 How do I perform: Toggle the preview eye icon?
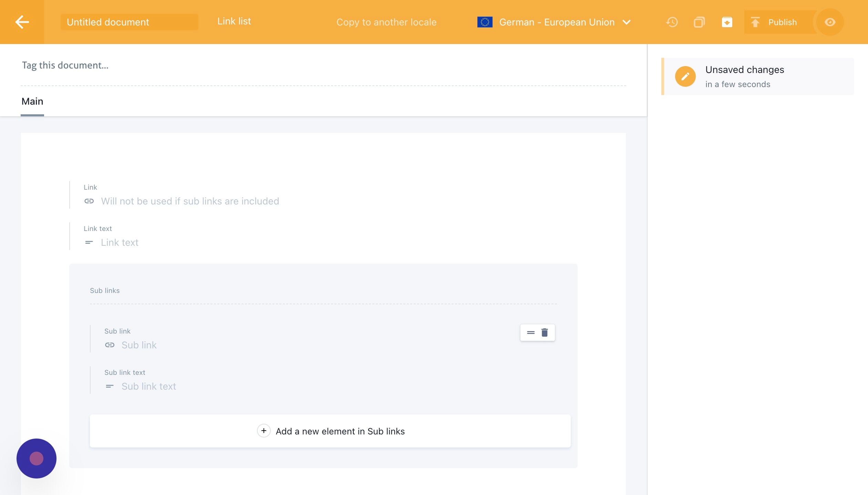point(830,22)
